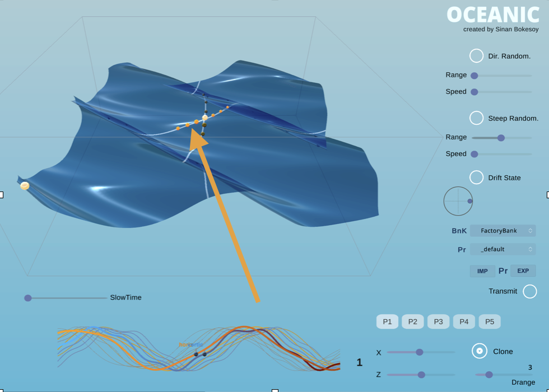Enable Steep Random

476,118
